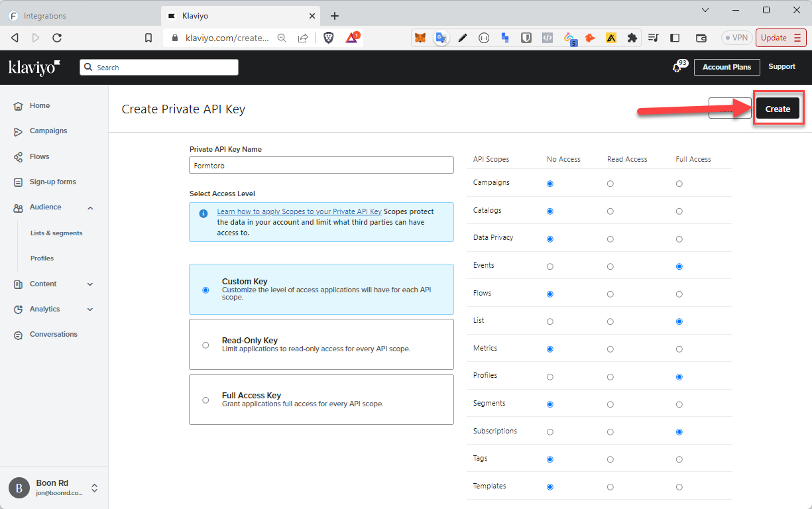Open Profiles in the sidebar

coord(42,258)
